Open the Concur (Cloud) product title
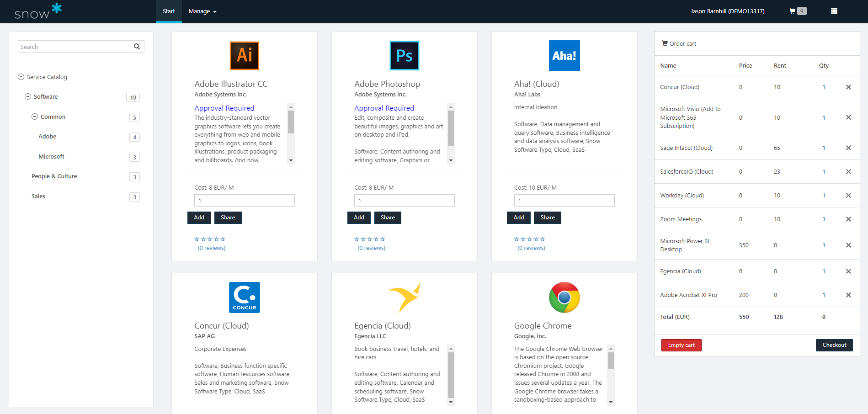This screenshot has width=868, height=414. (x=222, y=326)
